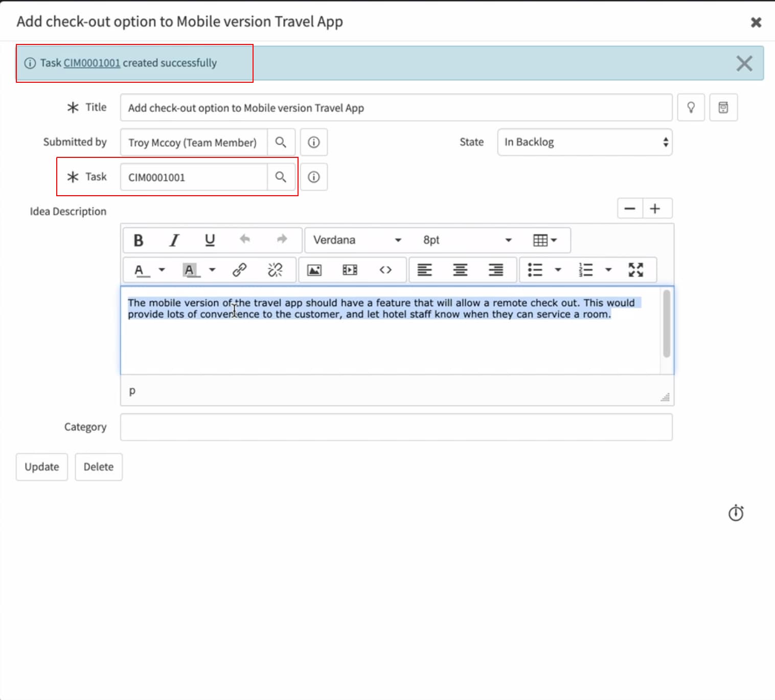Screen dimensions: 775x700
Task: Open the info tooltip next to Task field
Action: (x=313, y=177)
